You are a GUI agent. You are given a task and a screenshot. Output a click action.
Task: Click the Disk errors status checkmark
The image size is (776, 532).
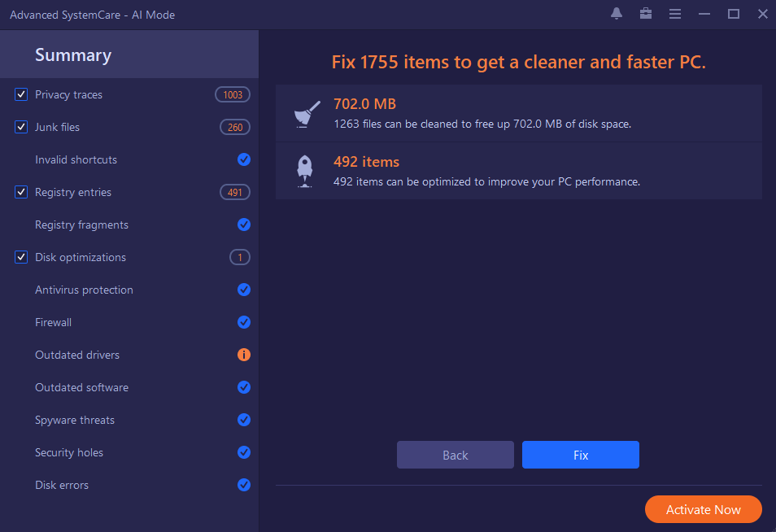(x=243, y=485)
